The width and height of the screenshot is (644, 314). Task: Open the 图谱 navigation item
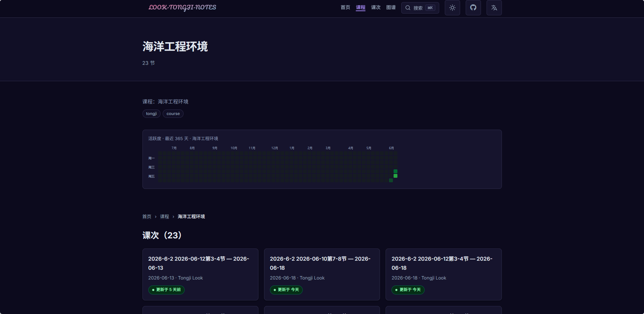click(391, 7)
